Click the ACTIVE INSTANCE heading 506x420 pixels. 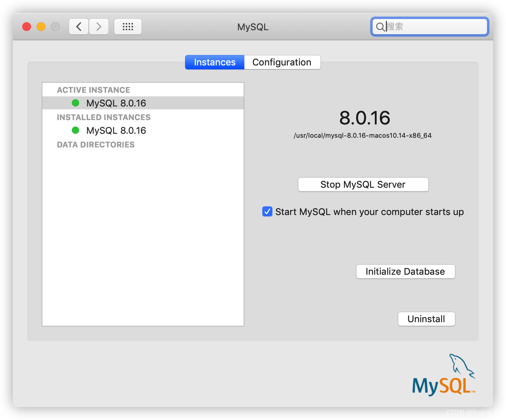click(x=93, y=90)
